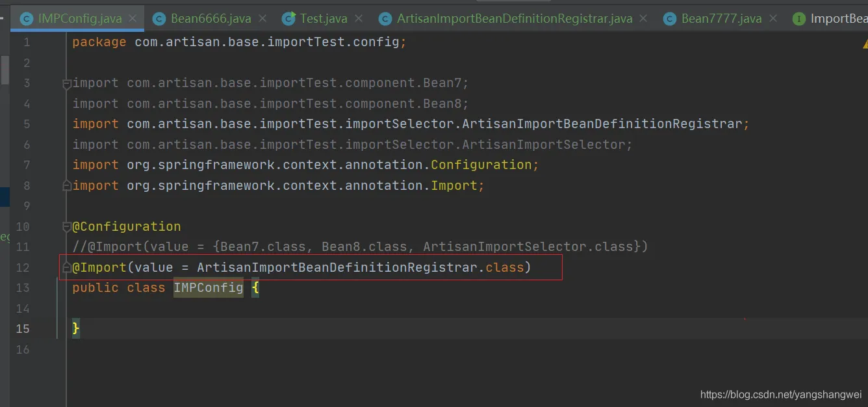
Task: Click the @Configuration annotation
Action: 127,227
